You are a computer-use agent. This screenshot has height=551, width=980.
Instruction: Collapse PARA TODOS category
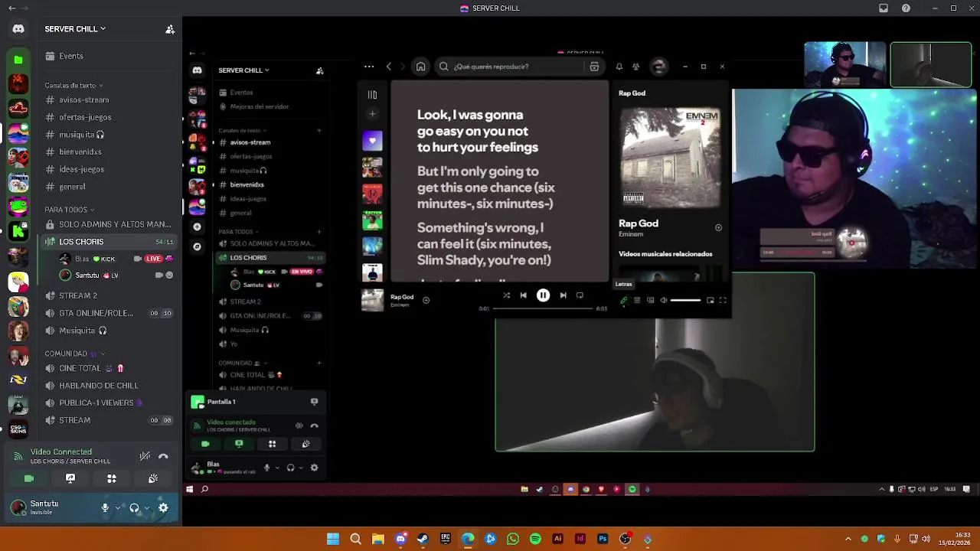point(69,210)
